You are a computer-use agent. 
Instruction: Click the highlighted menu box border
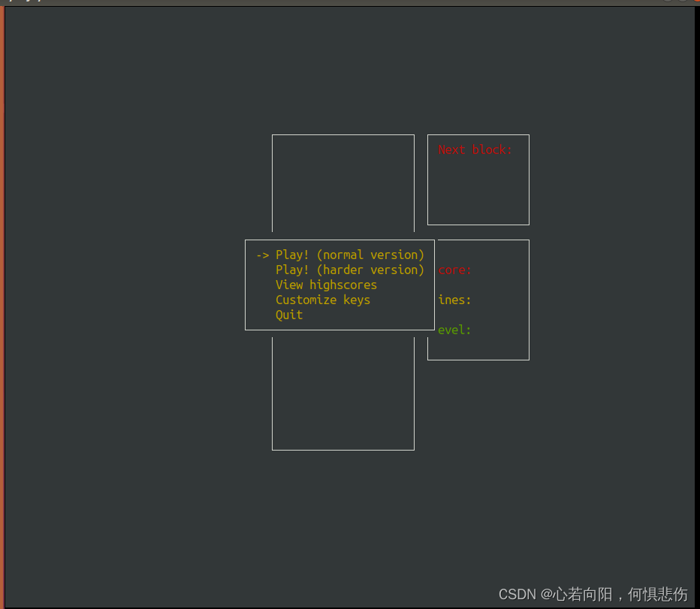coord(339,240)
